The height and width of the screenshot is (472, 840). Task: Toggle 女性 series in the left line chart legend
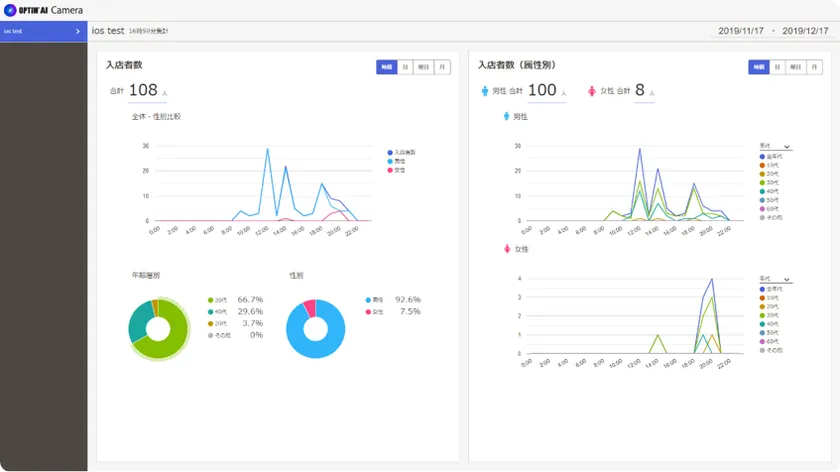[x=399, y=170]
